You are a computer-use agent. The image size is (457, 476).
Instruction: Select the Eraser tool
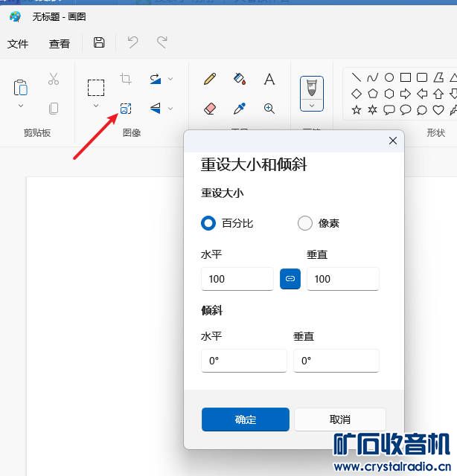click(210, 108)
